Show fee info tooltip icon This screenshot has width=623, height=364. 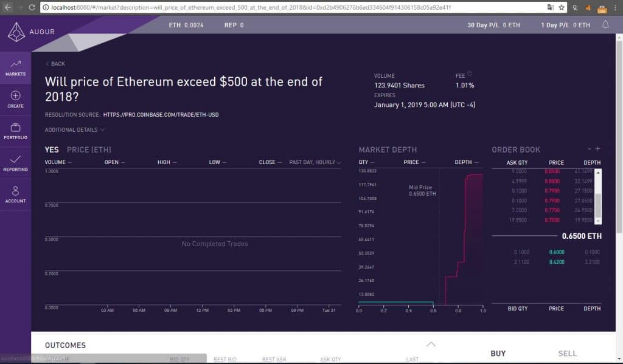470,74
